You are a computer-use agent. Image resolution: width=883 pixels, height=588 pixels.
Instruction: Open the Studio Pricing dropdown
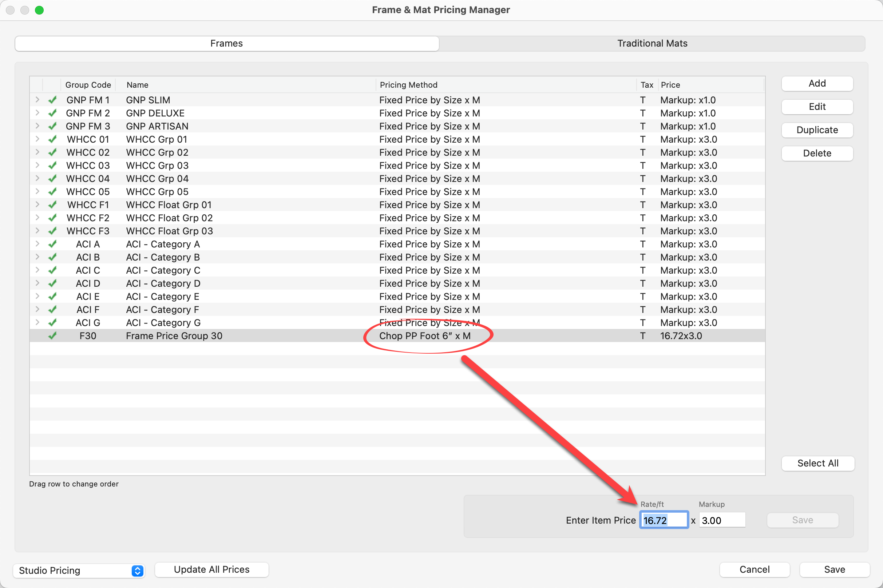79,571
